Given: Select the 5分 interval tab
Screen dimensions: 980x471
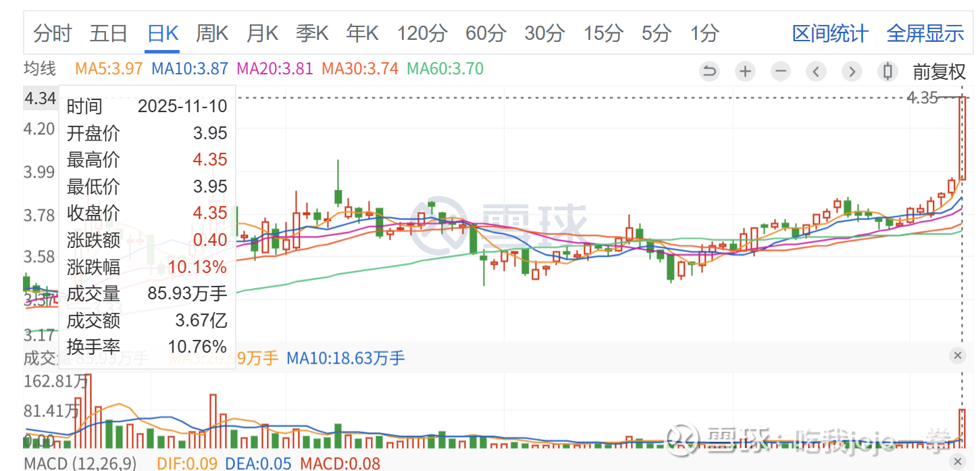Looking at the screenshot, I should click(656, 33).
